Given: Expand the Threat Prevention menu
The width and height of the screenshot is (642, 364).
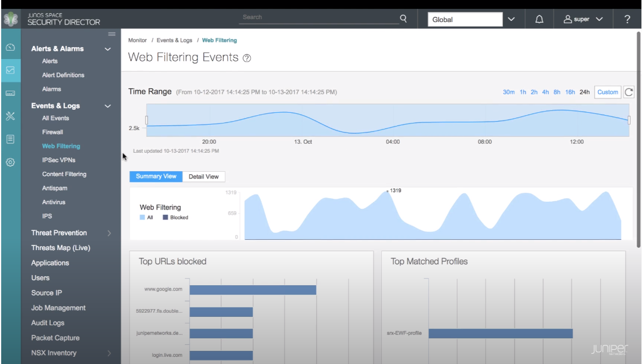Looking at the screenshot, I should point(70,233).
